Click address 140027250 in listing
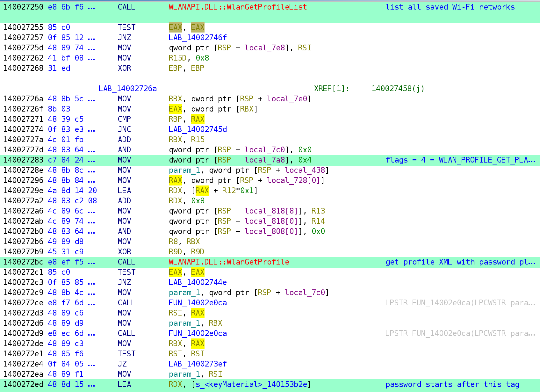 (x=23, y=7)
